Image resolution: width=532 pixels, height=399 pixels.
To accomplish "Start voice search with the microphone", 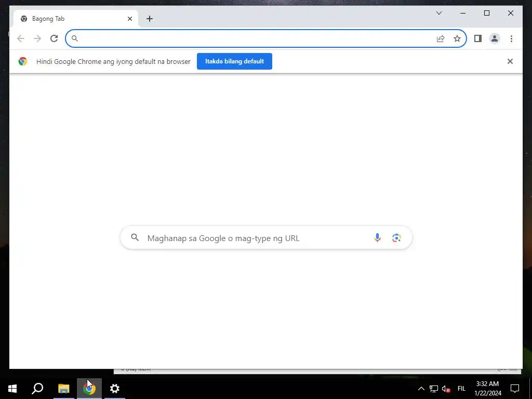I will pos(377,238).
